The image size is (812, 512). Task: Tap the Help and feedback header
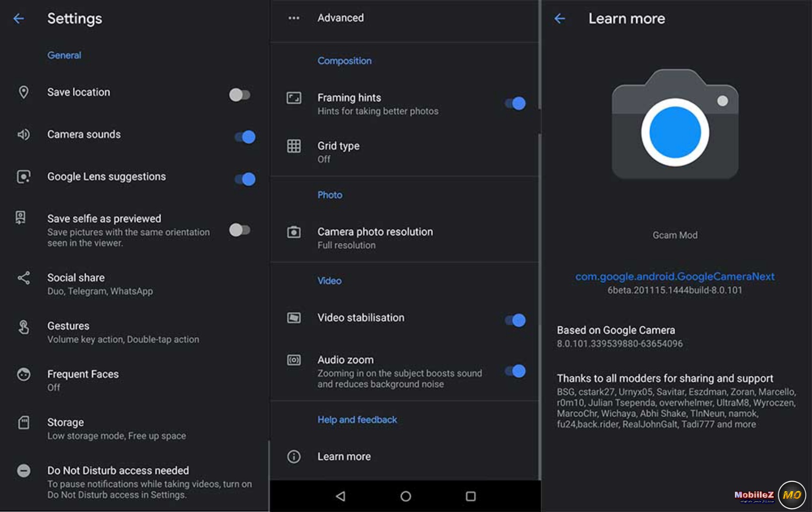[x=357, y=420]
